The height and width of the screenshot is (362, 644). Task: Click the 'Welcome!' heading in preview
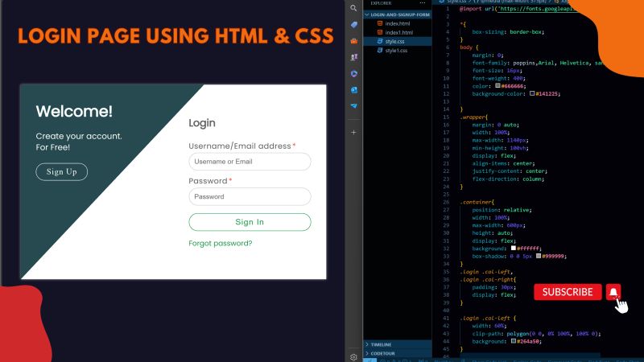point(74,112)
